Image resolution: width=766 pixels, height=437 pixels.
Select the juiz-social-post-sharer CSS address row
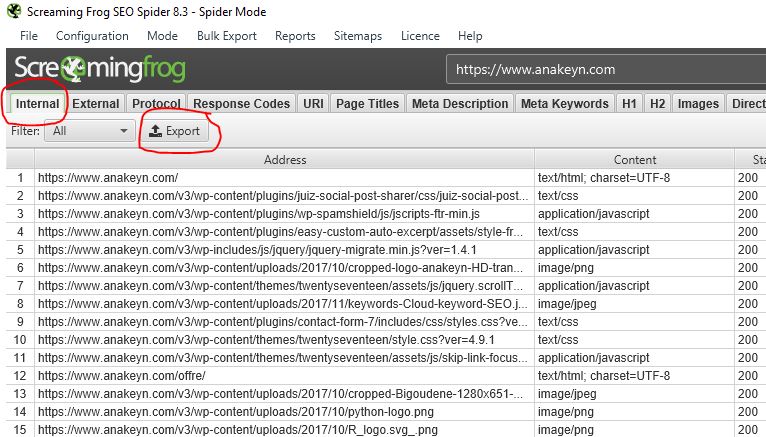(x=284, y=196)
